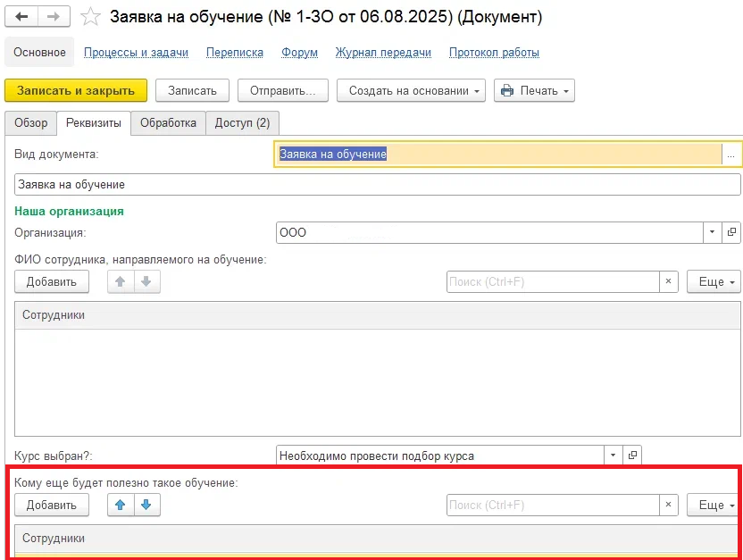Open Еще menu in ФИО сотрудника section
The width and height of the screenshot is (743, 560).
click(714, 282)
